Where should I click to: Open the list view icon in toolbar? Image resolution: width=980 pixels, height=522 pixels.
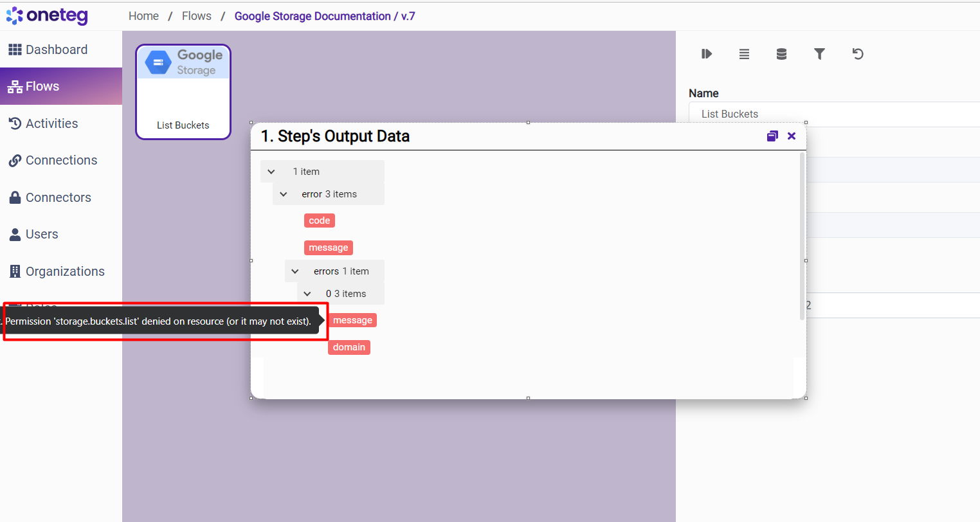(x=744, y=54)
